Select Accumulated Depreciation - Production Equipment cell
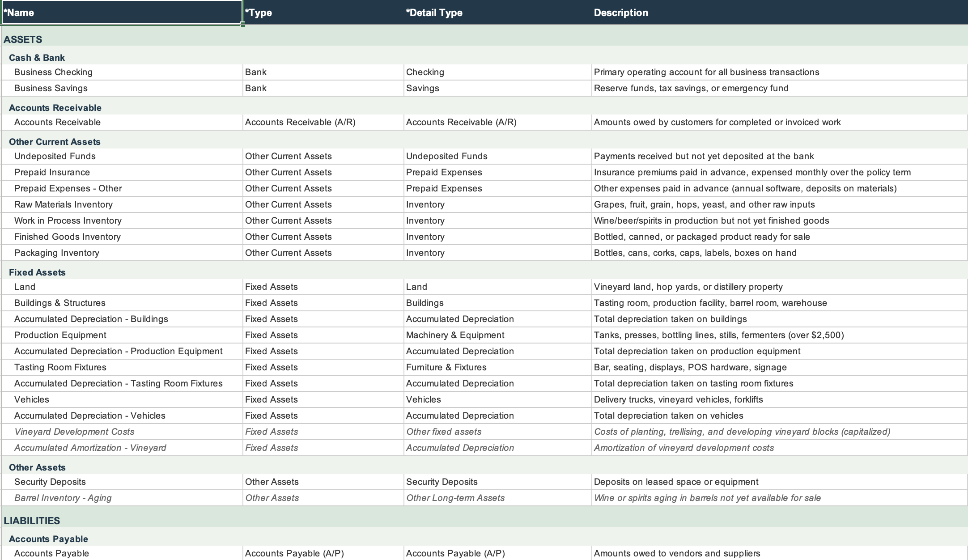Image resolution: width=968 pixels, height=560 pixels. (x=122, y=351)
